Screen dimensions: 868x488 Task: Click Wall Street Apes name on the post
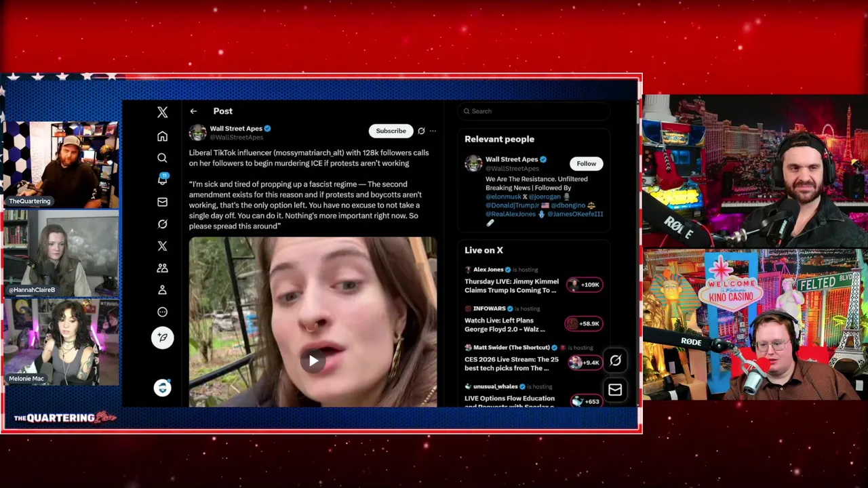(x=236, y=128)
